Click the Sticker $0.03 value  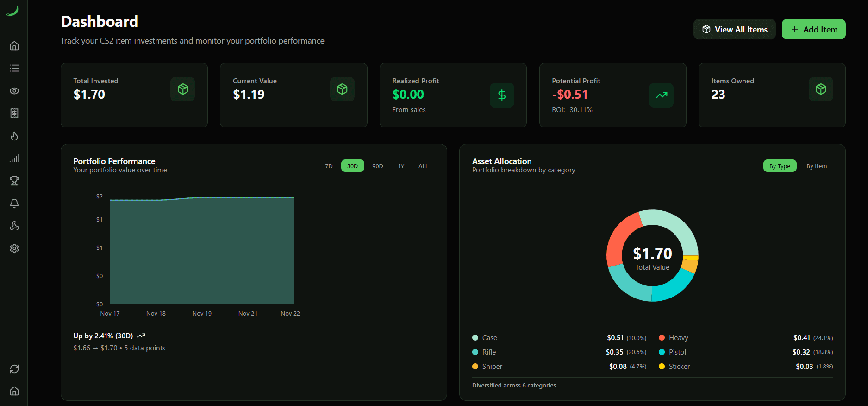coord(805,367)
